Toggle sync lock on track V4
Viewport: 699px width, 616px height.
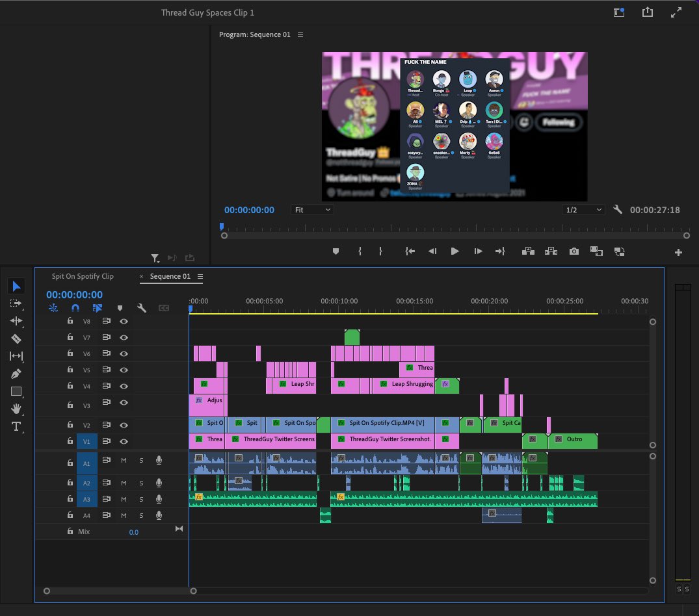[106, 386]
